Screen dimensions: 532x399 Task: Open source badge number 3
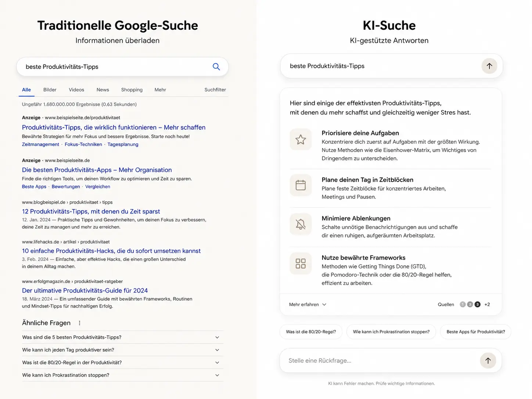[x=477, y=304]
